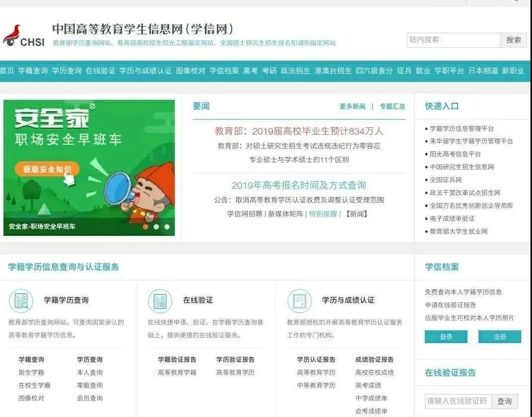Select the second carousel indicator dot
532x417 pixels.
(x=156, y=227)
